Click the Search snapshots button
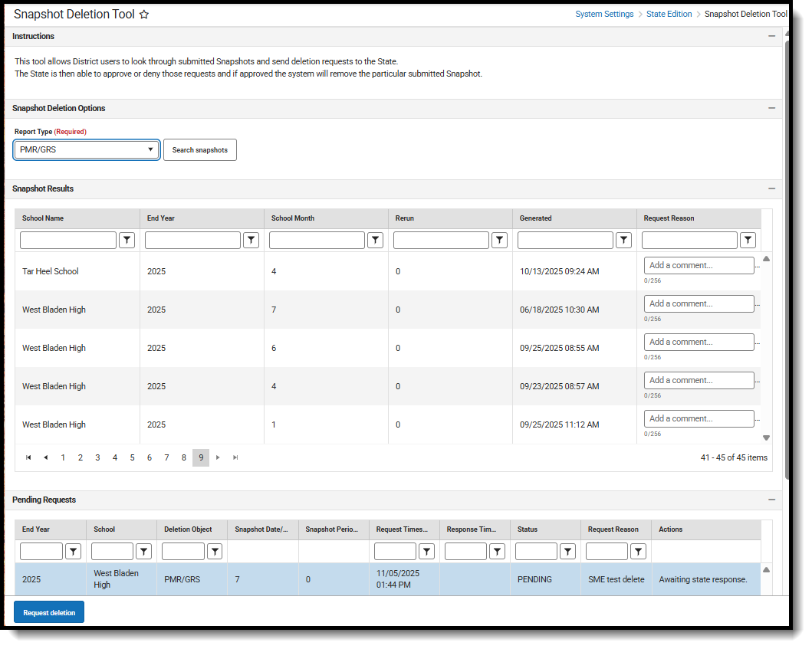812x649 pixels. (x=199, y=149)
